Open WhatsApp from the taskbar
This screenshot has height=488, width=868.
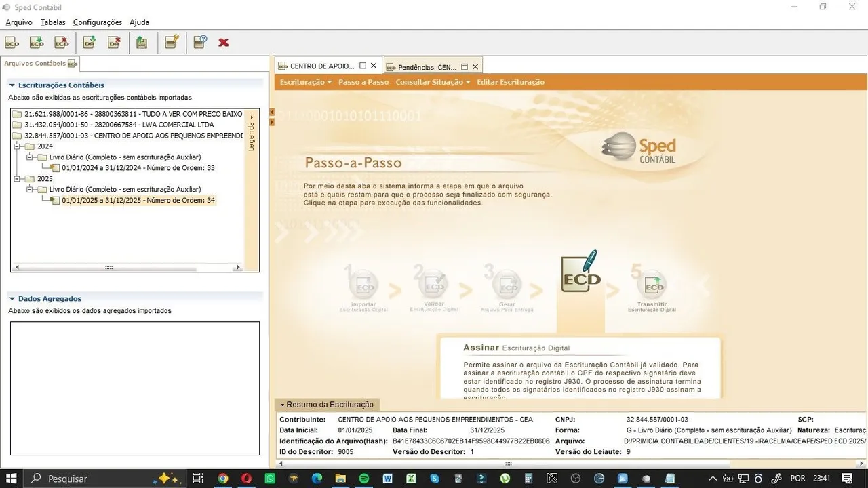[270, 479]
